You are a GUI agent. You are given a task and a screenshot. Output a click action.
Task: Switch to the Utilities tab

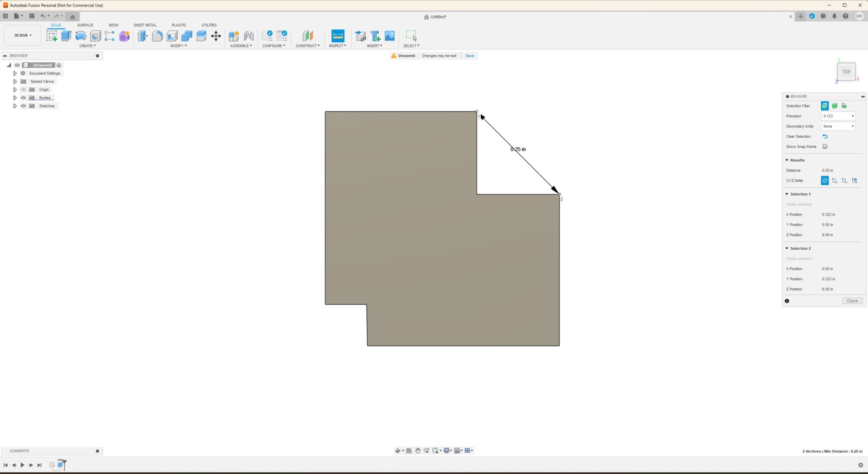tap(209, 25)
